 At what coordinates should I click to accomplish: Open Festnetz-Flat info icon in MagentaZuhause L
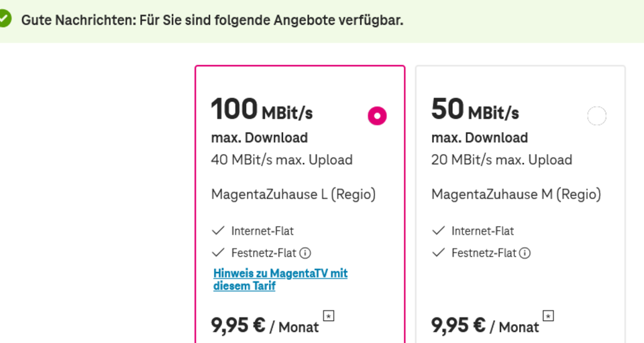305,253
